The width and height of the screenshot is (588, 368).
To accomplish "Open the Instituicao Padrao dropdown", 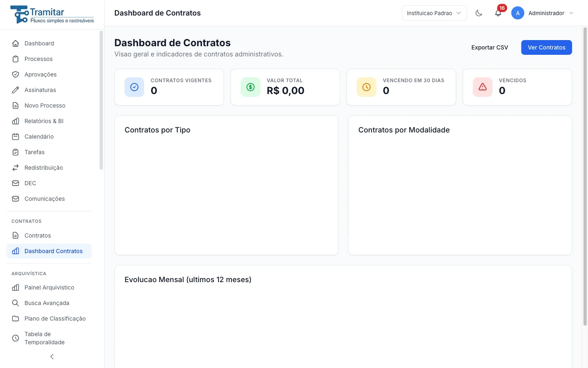I will tap(434, 13).
